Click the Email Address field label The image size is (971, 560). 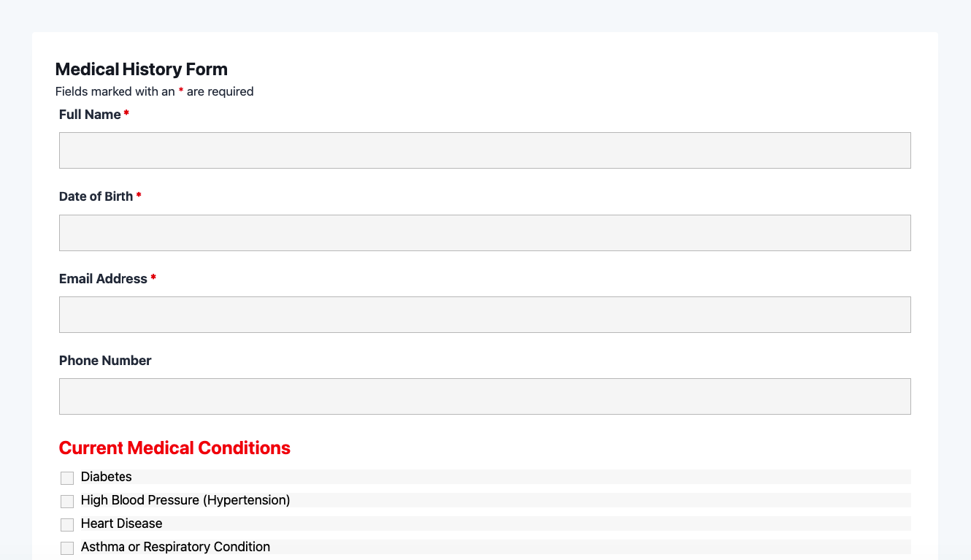(x=103, y=279)
